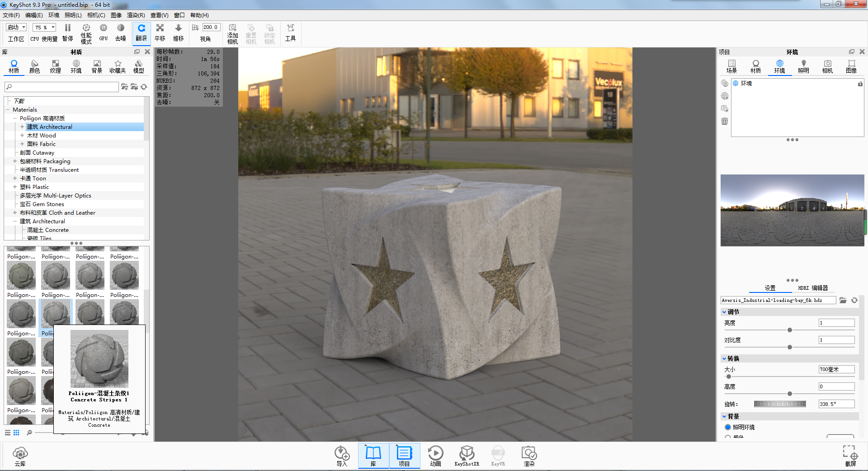Click the zoom-out magnifier below the material thumbnails
This screenshot has width=868, height=471.
[29, 433]
